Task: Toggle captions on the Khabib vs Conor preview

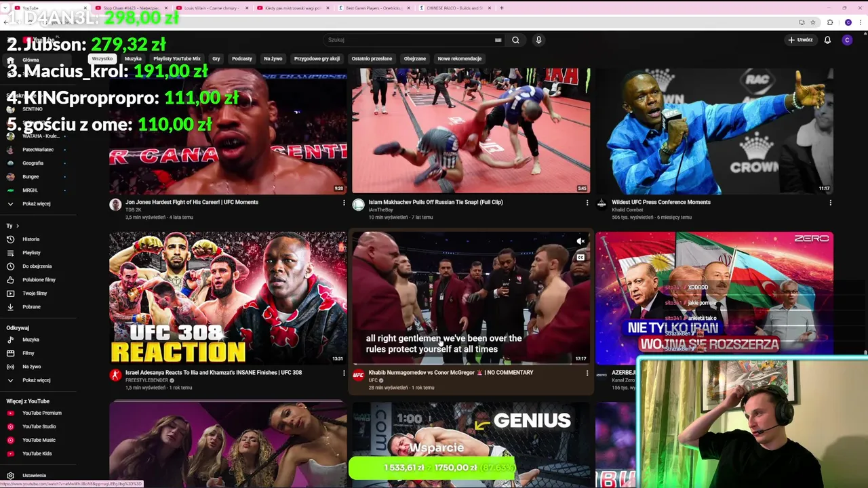Action: [x=580, y=258]
